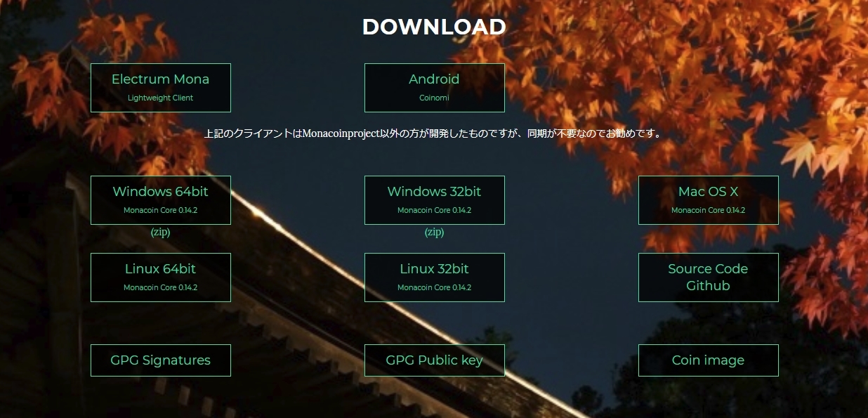Open the Coin image button
Screen dimensions: 868x418
point(708,360)
